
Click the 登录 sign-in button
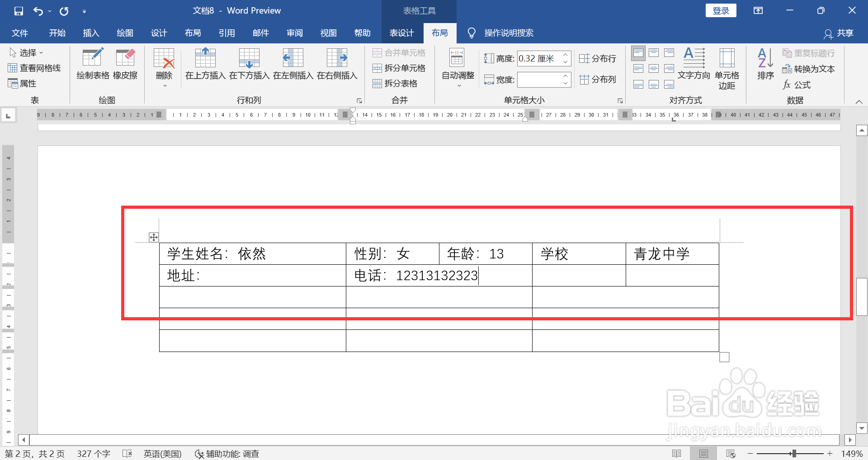[721, 10]
